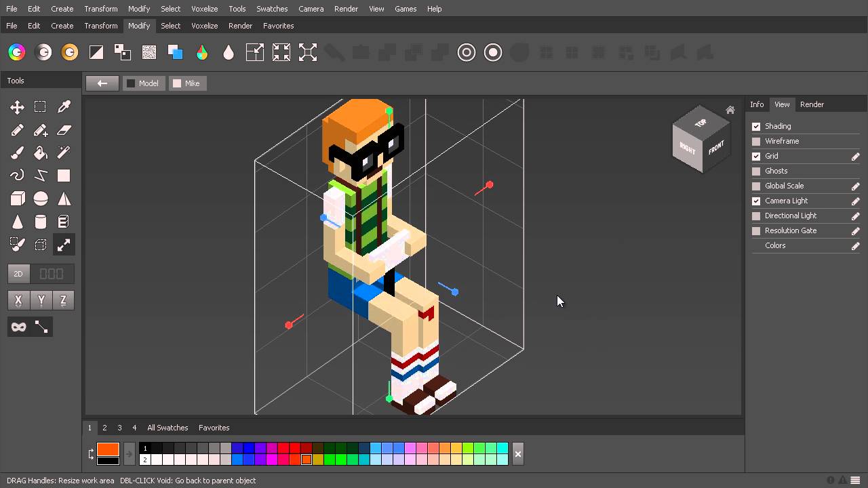The image size is (868, 488).
Task: Click the FRONT face of view cube
Action: 716,148
